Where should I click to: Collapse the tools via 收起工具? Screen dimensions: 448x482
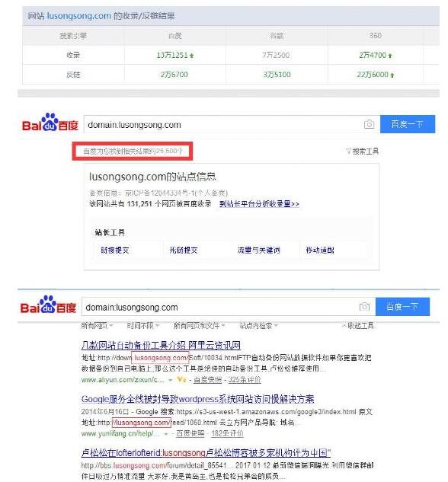pos(358,326)
